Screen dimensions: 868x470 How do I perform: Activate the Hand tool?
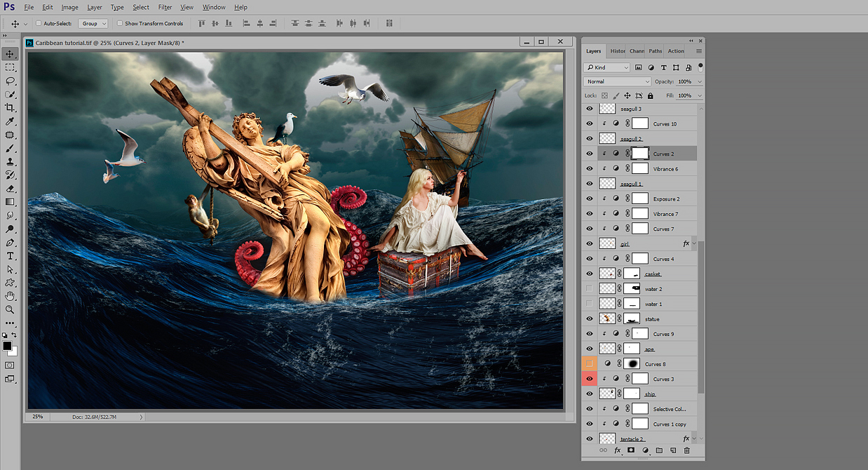coord(10,296)
